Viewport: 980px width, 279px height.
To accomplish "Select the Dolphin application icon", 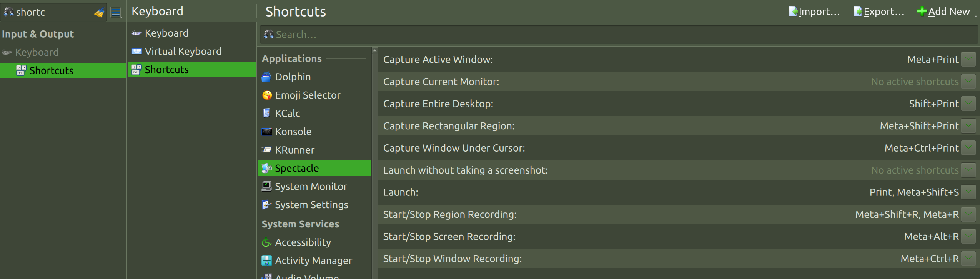I will pyautogui.click(x=266, y=77).
